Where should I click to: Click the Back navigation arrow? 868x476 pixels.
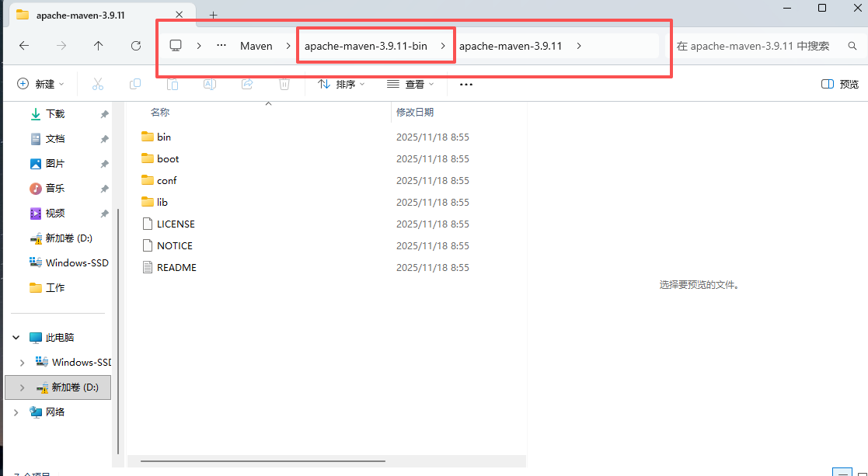click(x=24, y=46)
